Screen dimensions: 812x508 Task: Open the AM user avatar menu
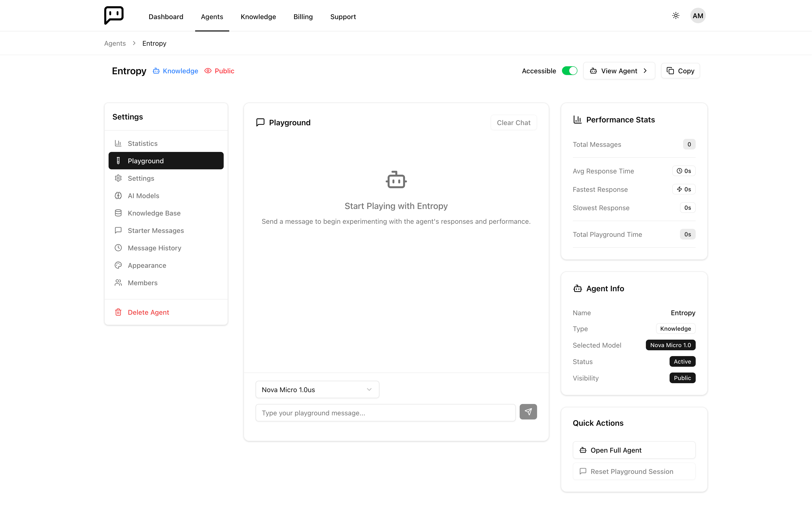698,16
